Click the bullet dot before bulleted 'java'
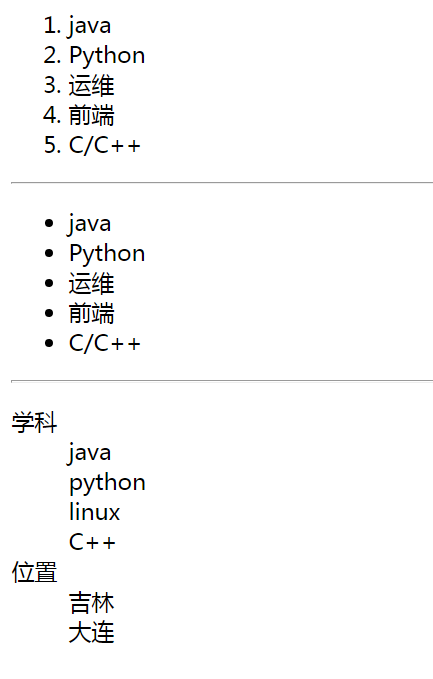 click(49, 223)
